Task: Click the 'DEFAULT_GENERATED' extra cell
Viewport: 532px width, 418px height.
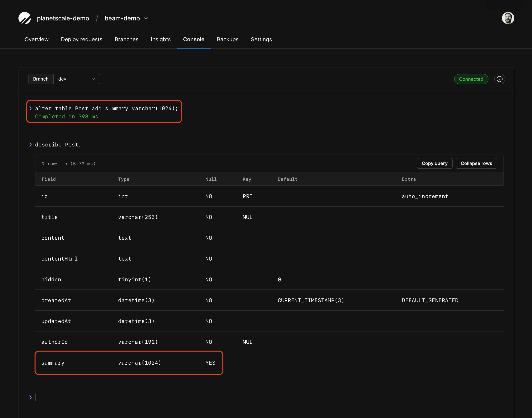Action: [x=430, y=300]
